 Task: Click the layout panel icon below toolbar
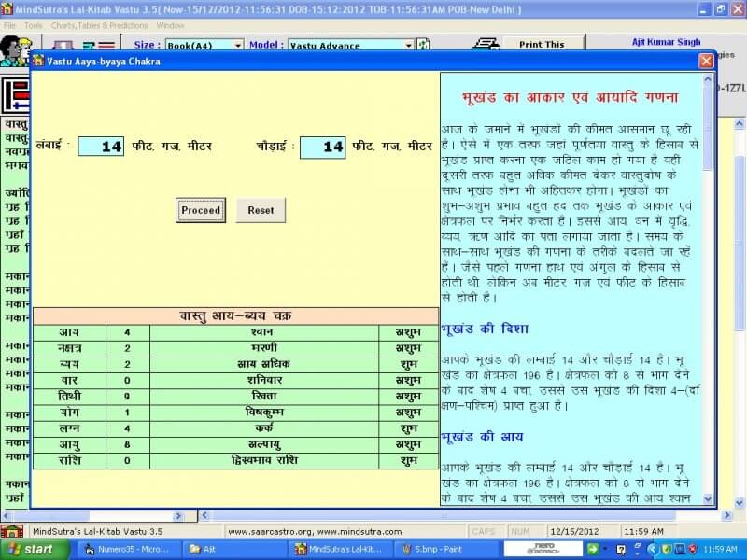16,95
